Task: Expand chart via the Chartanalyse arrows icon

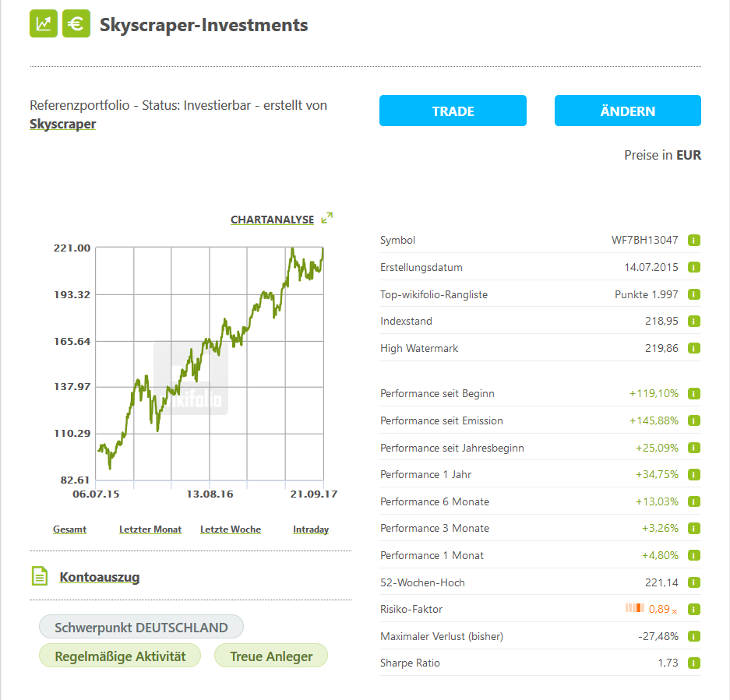Action: (327, 218)
